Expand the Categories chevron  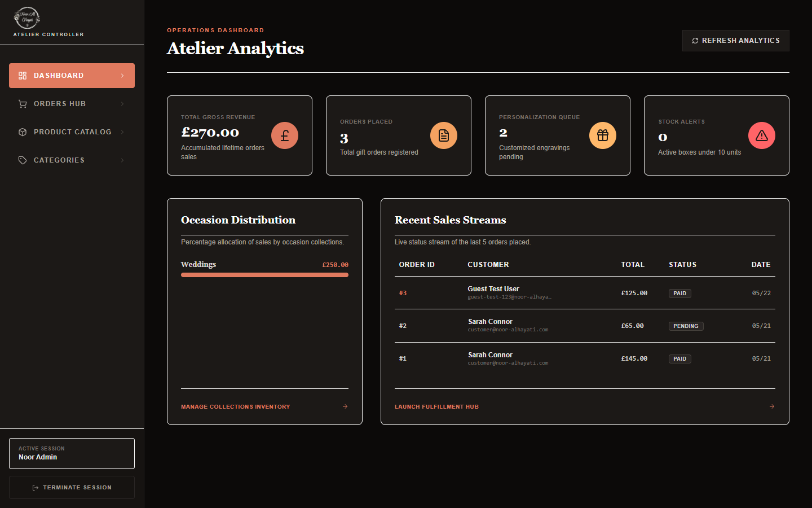[x=122, y=160]
